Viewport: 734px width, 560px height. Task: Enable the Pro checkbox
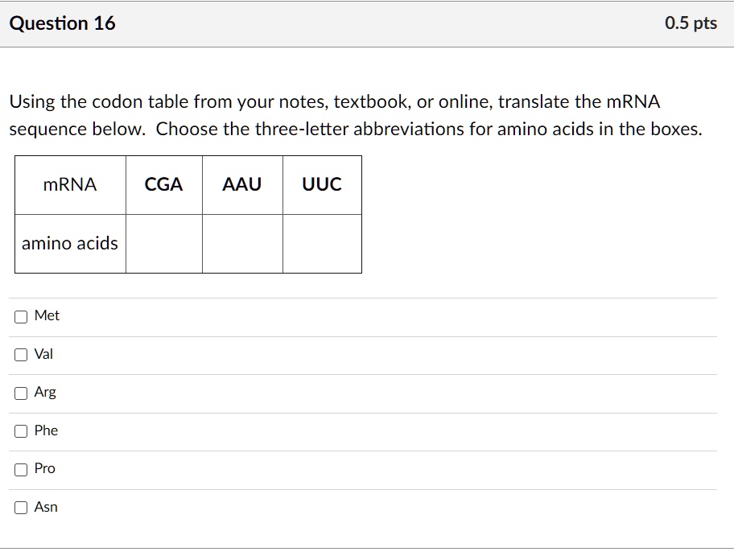[x=20, y=468]
